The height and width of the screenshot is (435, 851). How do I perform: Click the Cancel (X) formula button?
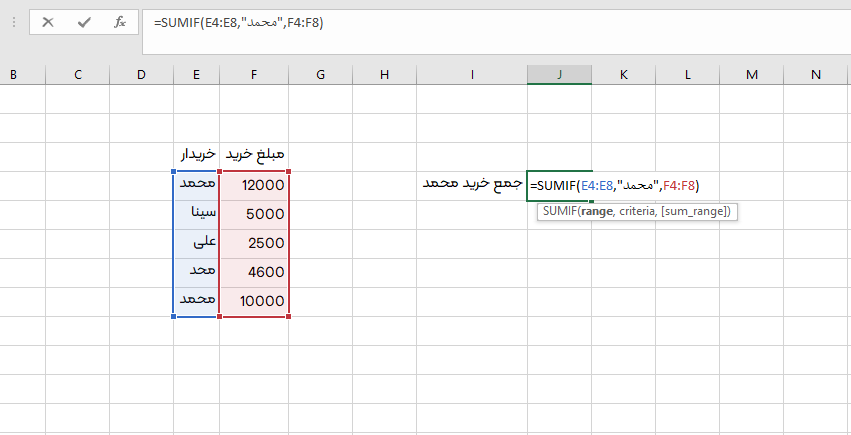[x=48, y=22]
